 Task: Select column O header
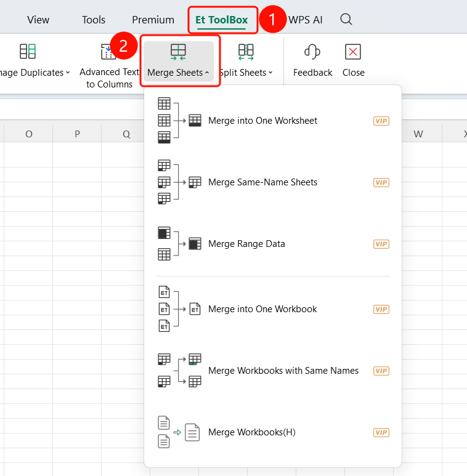(x=28, y=134)
